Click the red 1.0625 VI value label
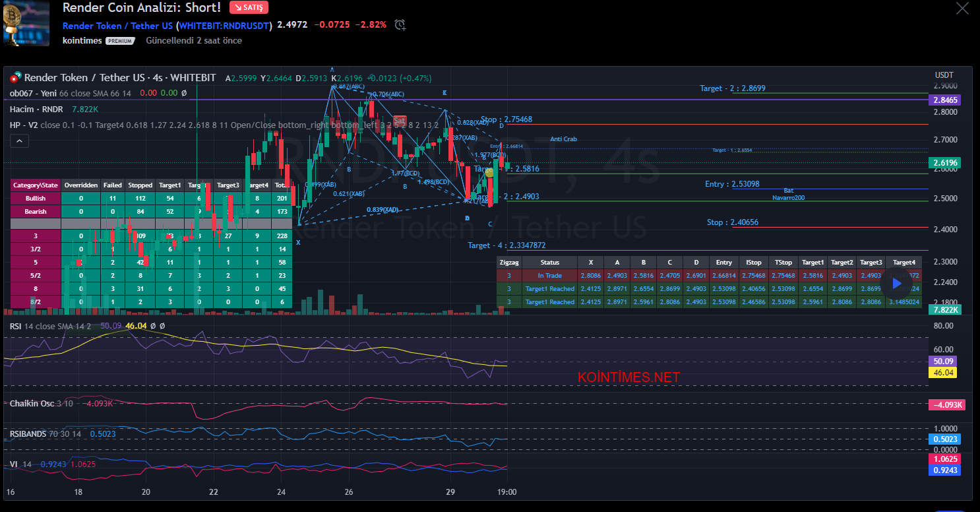The width and height of the screenshot is (980, 512). click(944, 459)
